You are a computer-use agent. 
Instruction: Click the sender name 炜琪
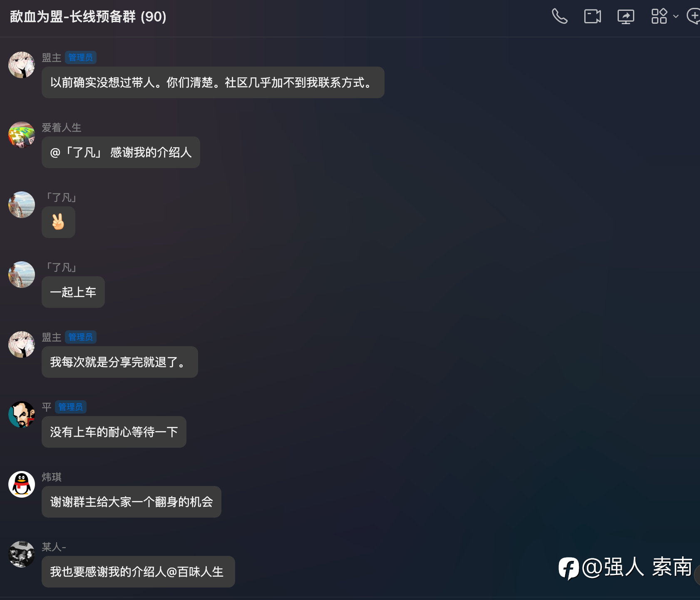(x=52, y=477)
